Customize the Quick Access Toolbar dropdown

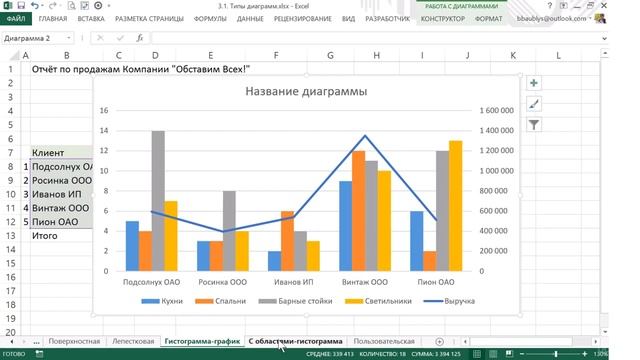(109, 6)
